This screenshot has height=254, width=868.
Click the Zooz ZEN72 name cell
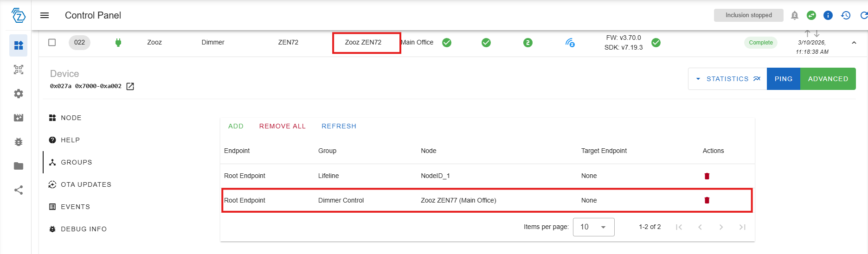coord(363,42)
